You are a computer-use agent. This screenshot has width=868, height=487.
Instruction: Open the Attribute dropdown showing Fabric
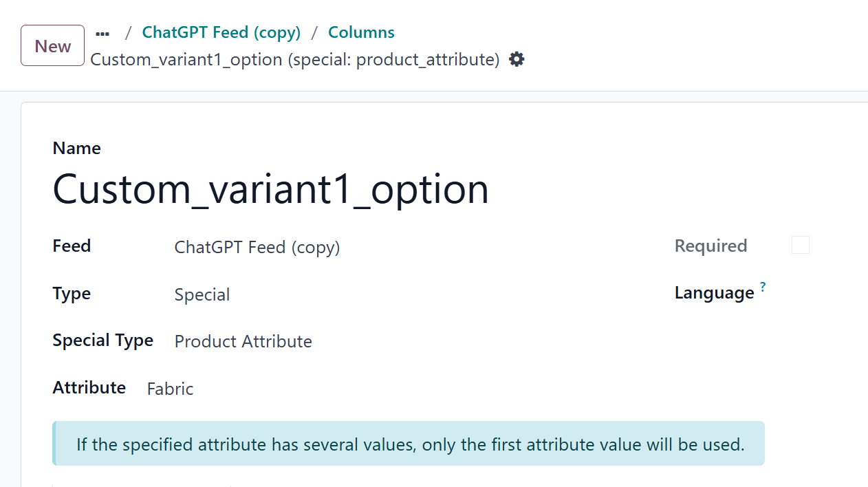pyautogui.click(x=170, y=389)
